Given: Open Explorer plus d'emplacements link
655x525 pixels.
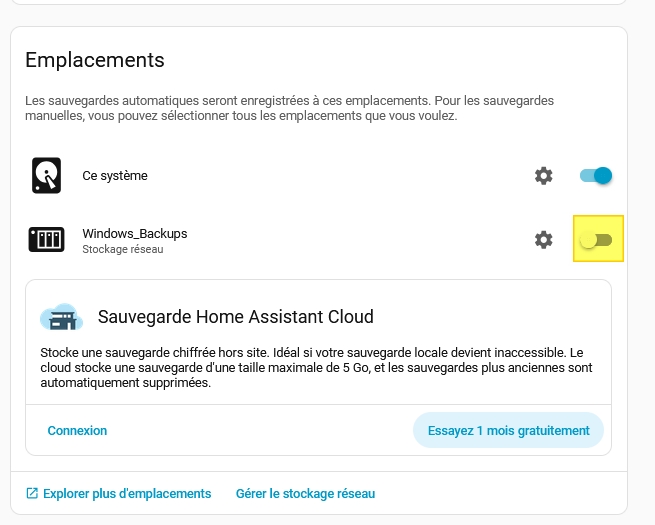Looking at the screenshot, I should coord(126,493).
